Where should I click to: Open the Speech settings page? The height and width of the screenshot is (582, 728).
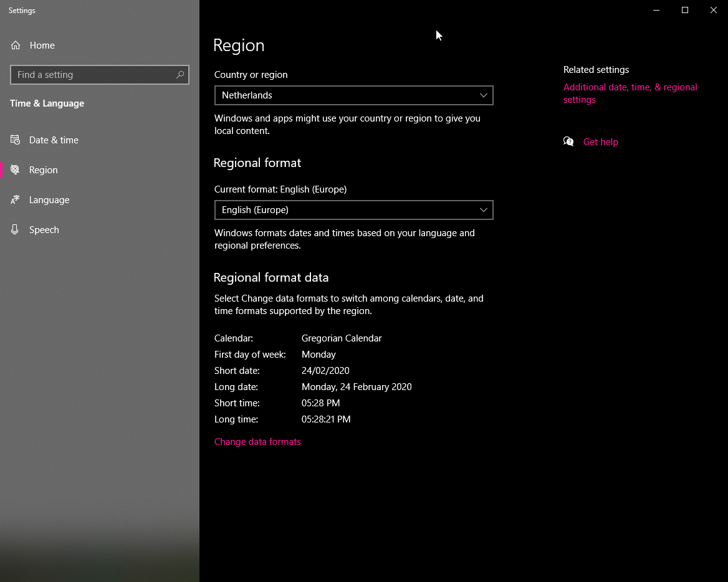(100, 229)
